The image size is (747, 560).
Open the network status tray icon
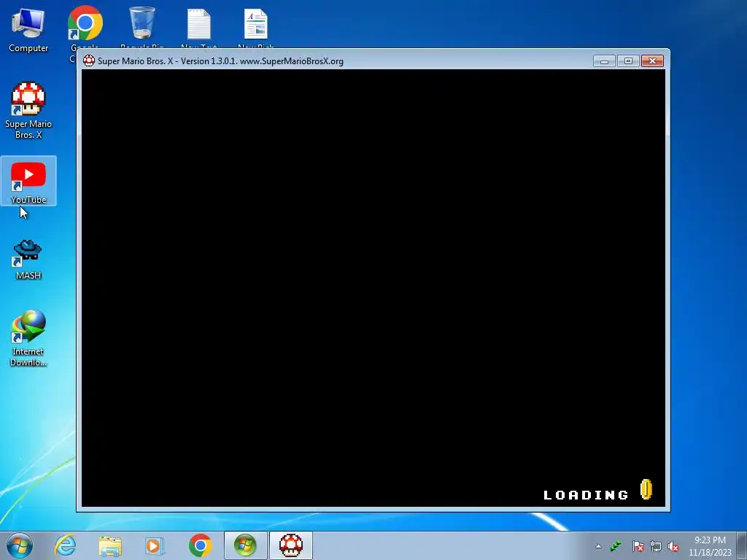pos(656,546)
